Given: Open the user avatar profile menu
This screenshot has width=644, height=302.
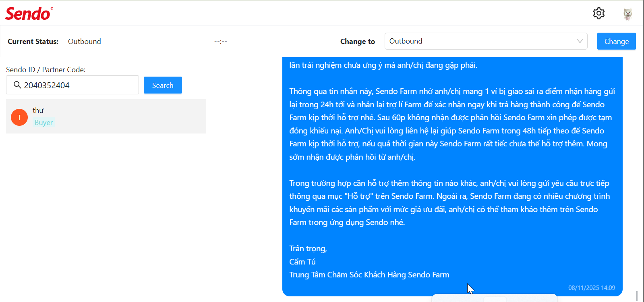Looking at the screenshot, I should pos(627,14).
